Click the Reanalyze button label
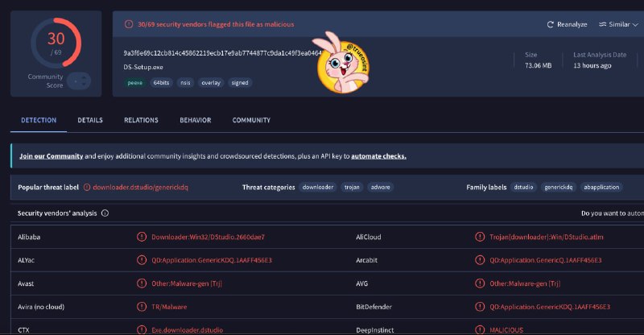Viewport: 644px width, 335px height. click(x=572, y=25)
